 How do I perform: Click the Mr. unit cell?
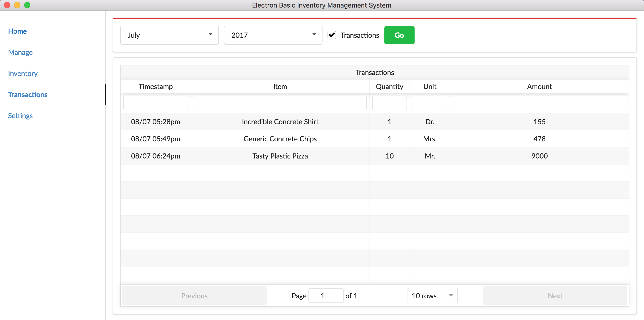[x=430, y=156]
